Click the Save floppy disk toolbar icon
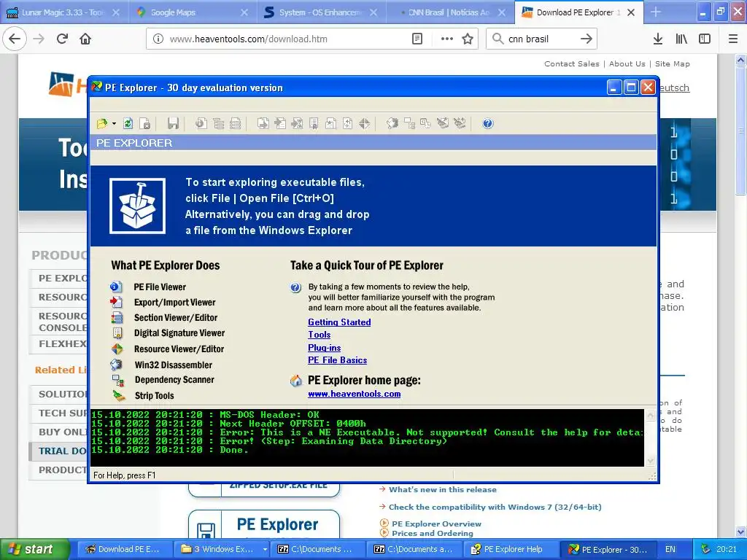Viewport: 747px width, 560px height. point(173,124)
